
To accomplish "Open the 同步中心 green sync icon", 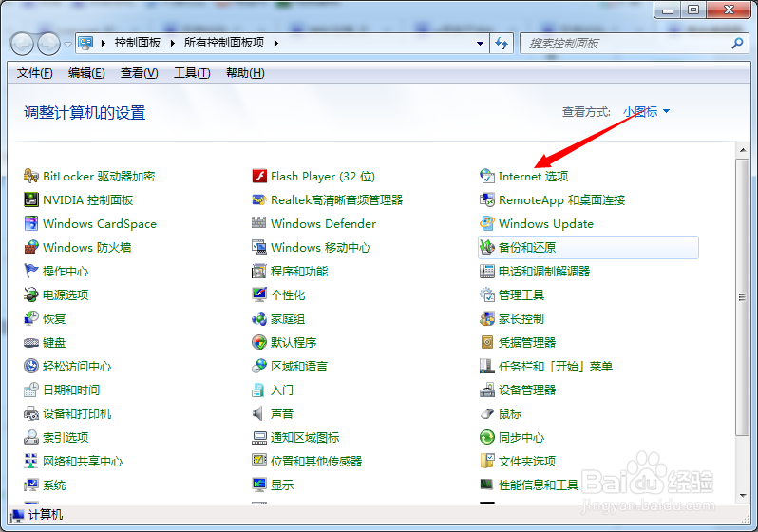I will pyautogui.click(x=486, y=437).
